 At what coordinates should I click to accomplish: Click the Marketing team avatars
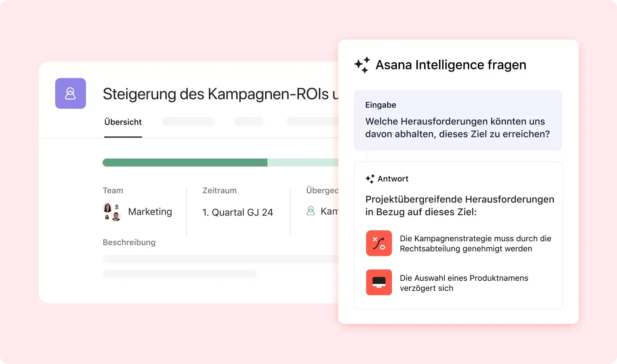pyautogui.click(x=112, y=212)
